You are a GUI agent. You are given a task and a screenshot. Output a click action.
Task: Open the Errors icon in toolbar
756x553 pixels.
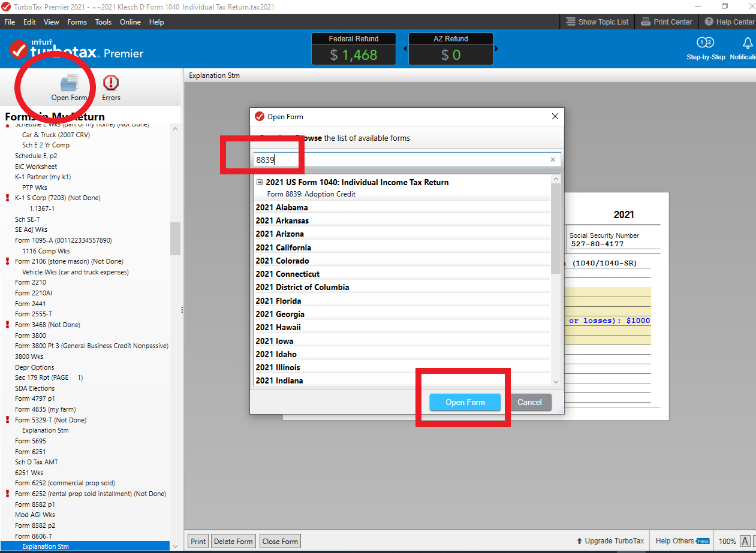[x=111, y=83]
